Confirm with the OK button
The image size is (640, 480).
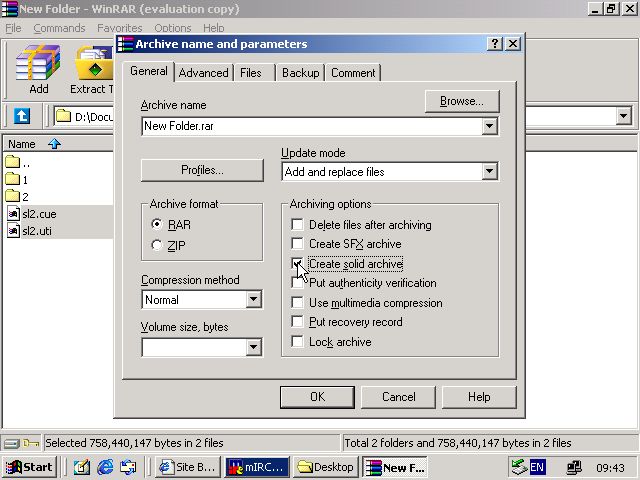[317, 397]
